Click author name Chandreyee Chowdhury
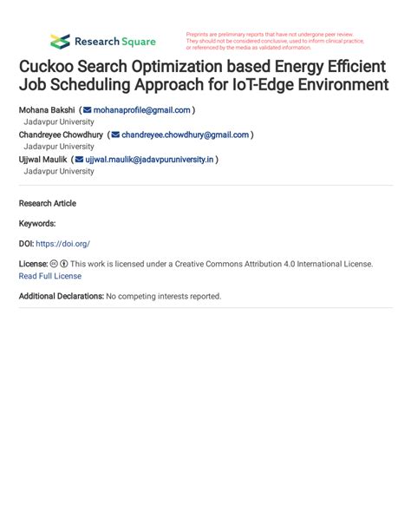Screen dimensions: 411x532 point(61,135)
